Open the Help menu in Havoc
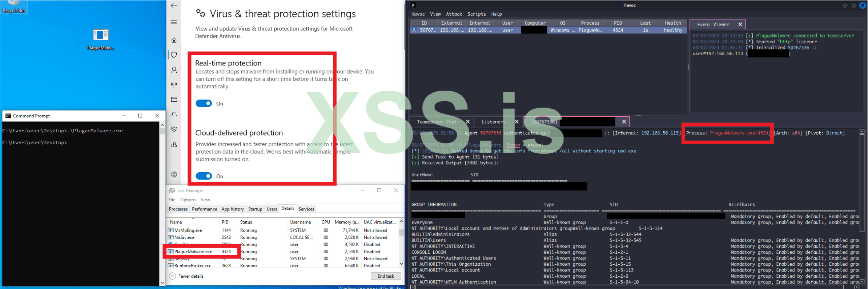868x289 pixels. click(x=497, y=14)
